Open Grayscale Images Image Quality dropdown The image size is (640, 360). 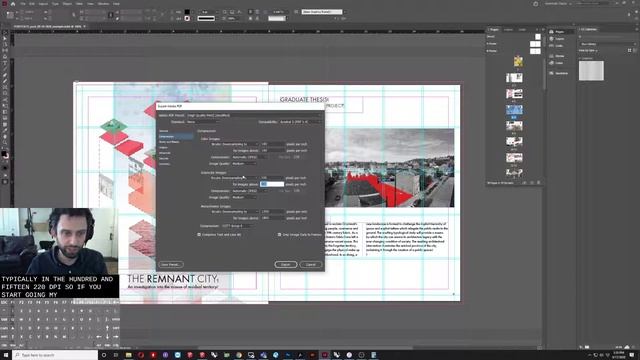(244, 198)
